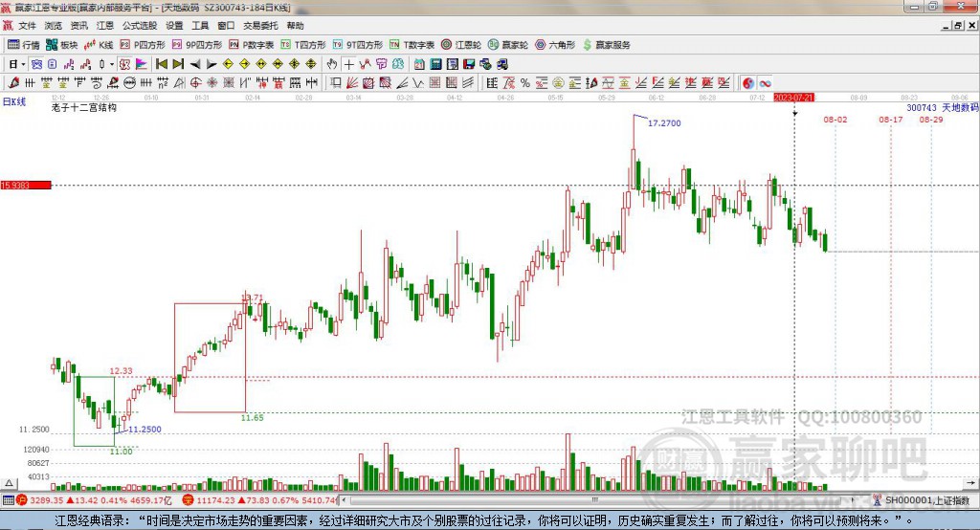
Task: Click the 08-17 date projection label
Action: pos(891,120)
